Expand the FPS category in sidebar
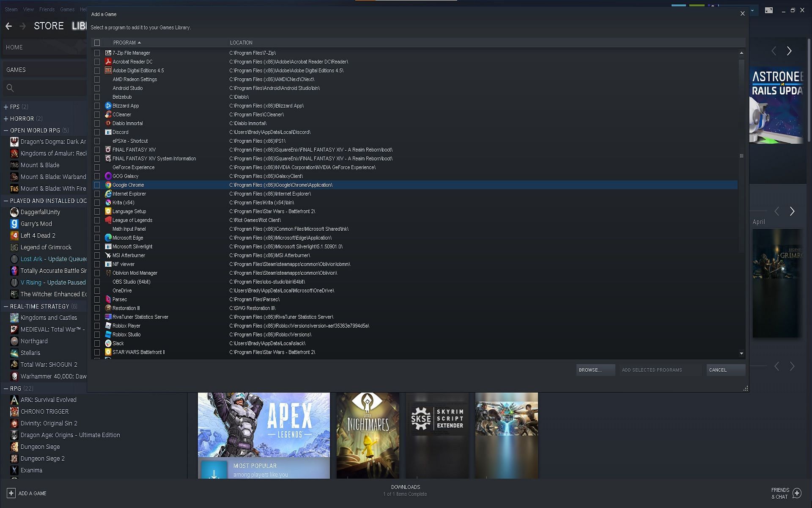Image resolution: width=812 pixels, height=508 pixels. coord(6,107)
